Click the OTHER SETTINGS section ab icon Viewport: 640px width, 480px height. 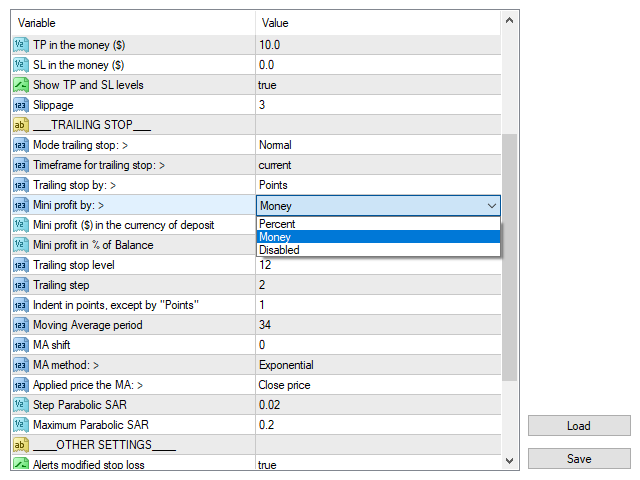21,445
